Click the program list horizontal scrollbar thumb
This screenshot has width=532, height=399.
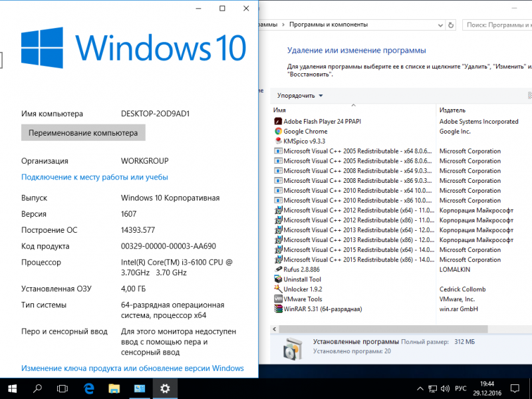tap(383, 329)
